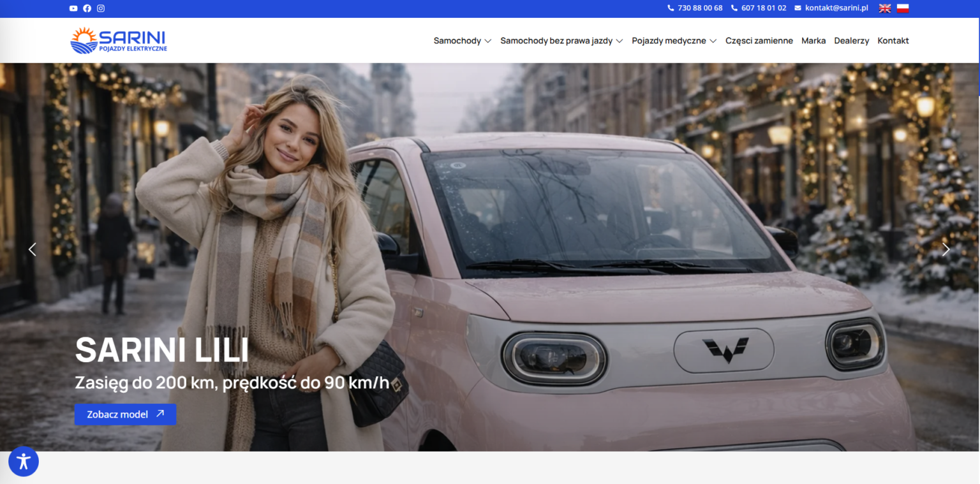Click the phone icon beside 607 18 01 02
Image resolution: width=980 pixels, height=484 pixels.
tap(734, 8)
